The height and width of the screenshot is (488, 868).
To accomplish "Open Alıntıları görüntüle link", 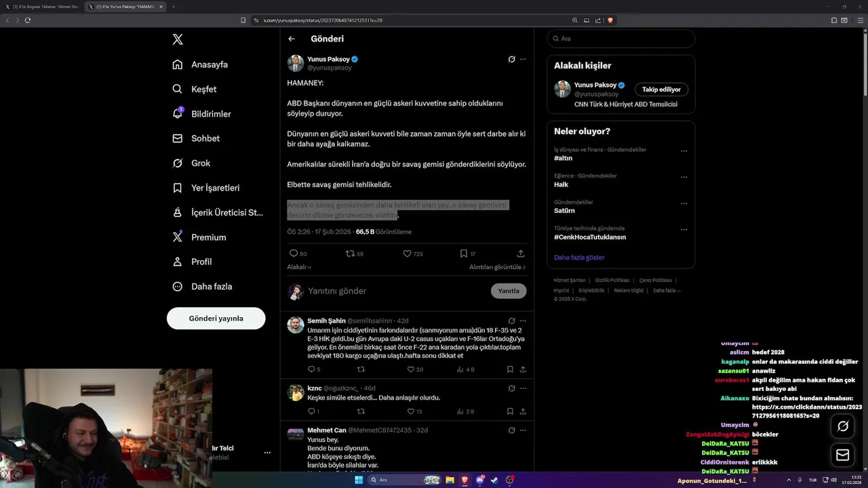I will coord(498,267).
